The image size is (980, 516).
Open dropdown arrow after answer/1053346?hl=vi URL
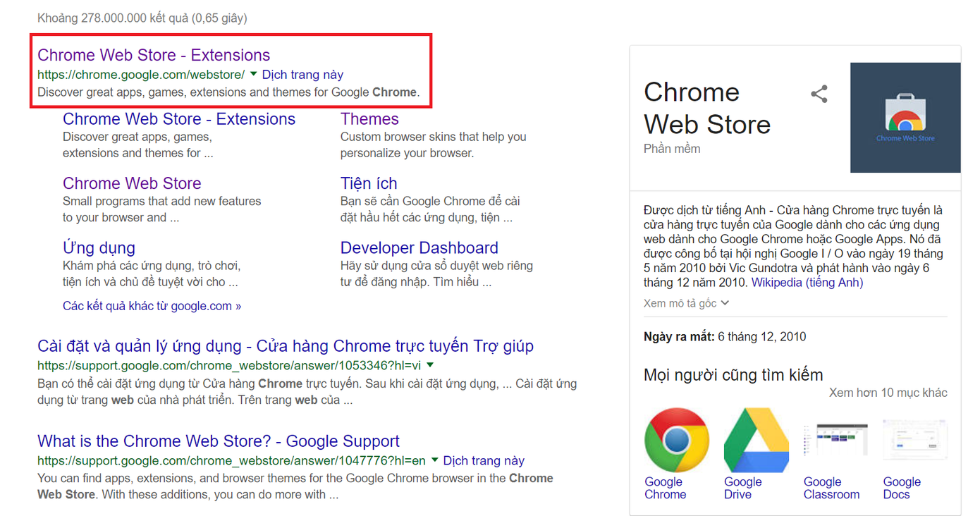[430, 364]
